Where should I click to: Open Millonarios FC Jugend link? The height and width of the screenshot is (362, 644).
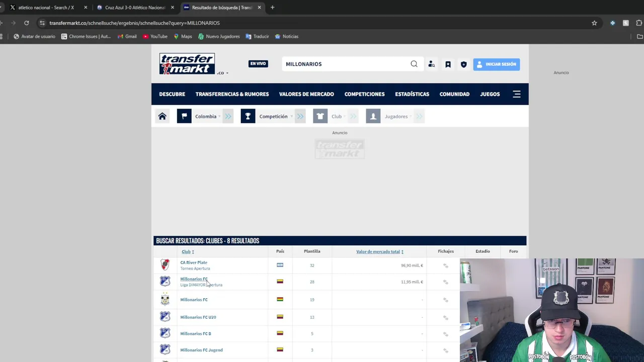point(201,350)
